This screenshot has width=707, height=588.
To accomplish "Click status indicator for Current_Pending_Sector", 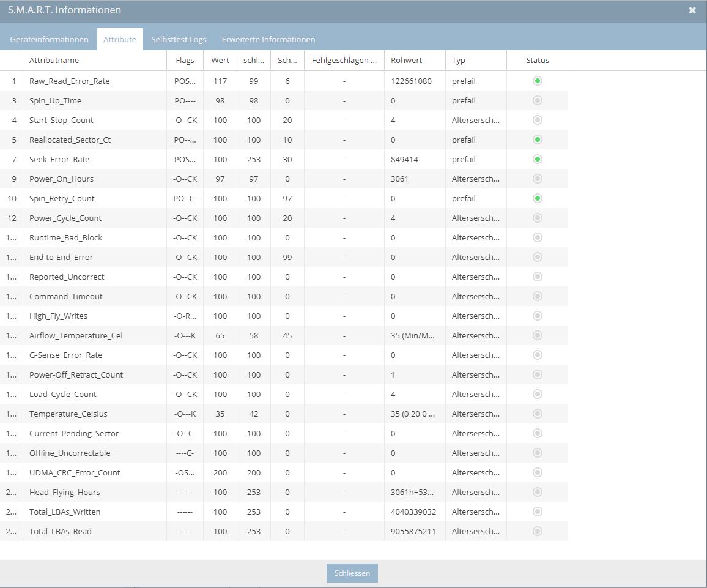I will coord(538,433).
